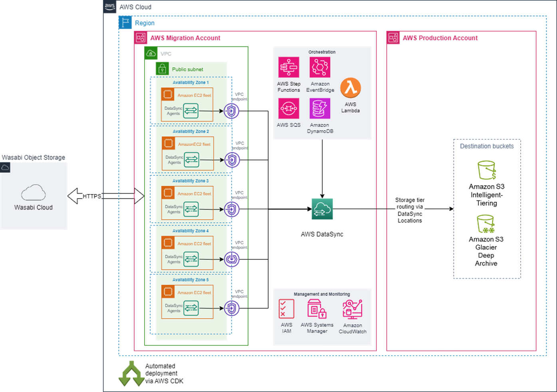The width and height of the screenshot is (557, 392).
Task: Select the VPC endpoint icon in Availability Zone 5
Action: coord(232,308)
